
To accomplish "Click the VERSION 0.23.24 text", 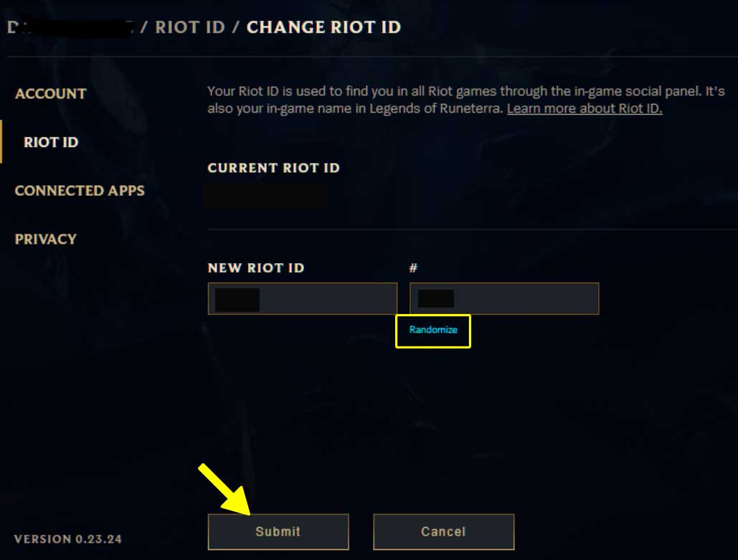I will (67, 539).
